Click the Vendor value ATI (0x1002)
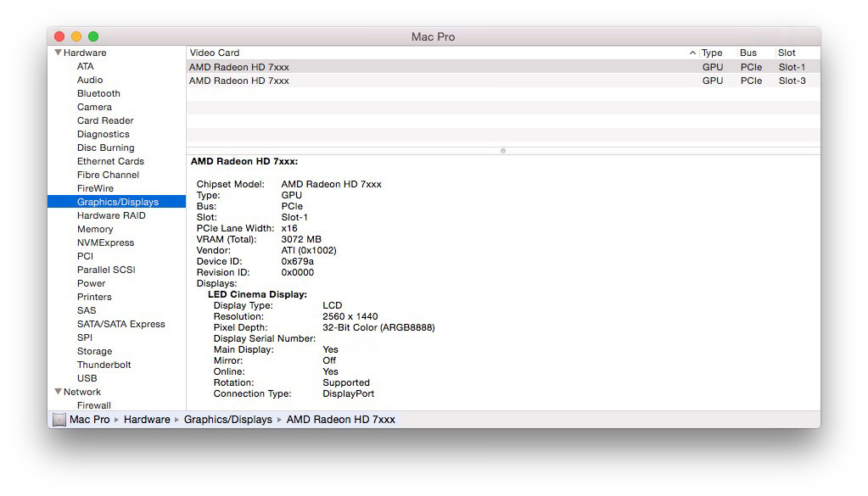Viewport: 868px width, 496px height. (x=309, y=250)
